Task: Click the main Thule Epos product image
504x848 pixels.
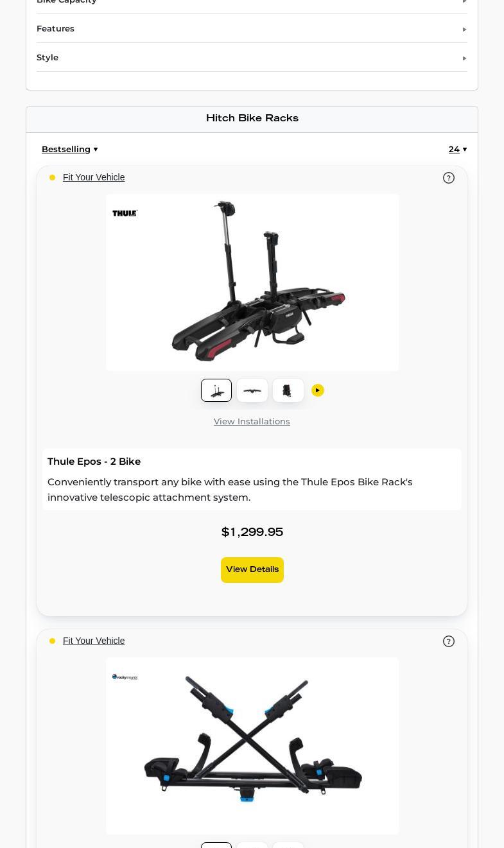Action: coord(252,282)
